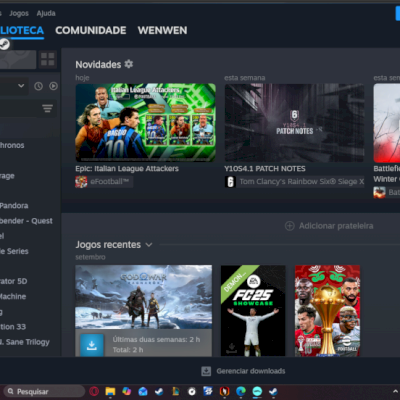Open the Mail app on taskbar
Viewport: 400px width, 400px height.
143,391
